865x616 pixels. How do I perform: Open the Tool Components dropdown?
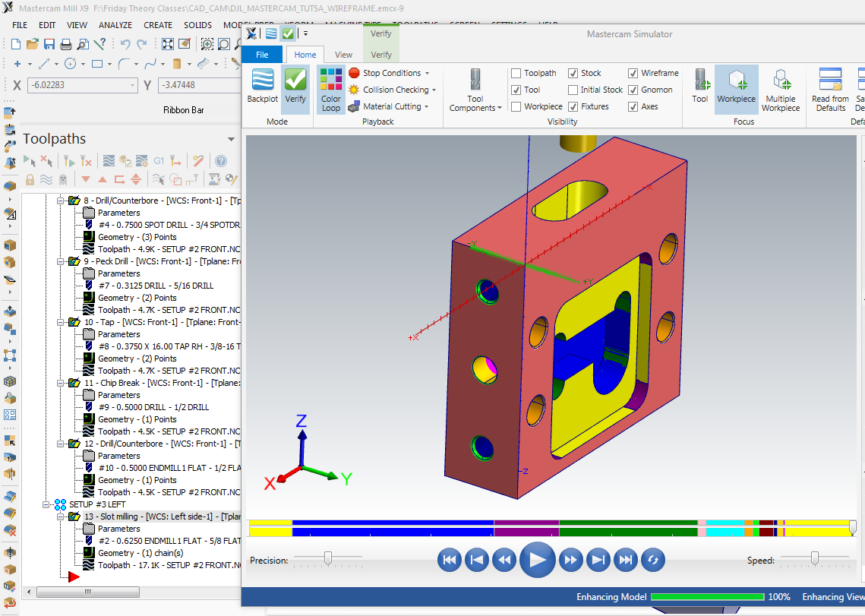click(x=475, y=90)
